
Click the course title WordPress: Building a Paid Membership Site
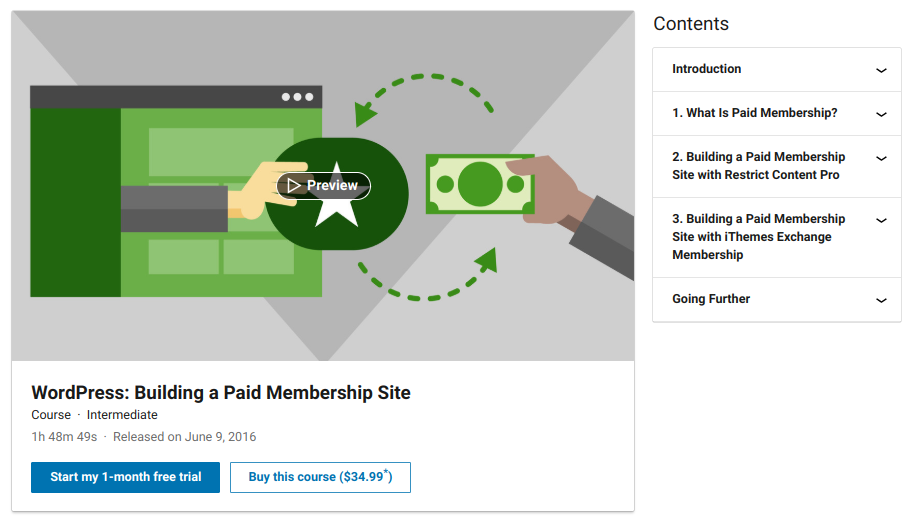(x=221, y=393)
